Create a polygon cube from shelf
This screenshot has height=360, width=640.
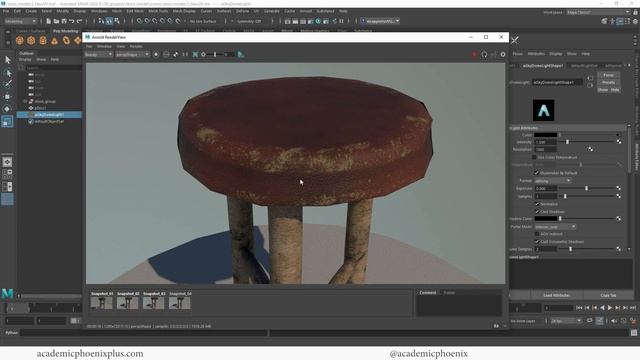coord(31,40)
